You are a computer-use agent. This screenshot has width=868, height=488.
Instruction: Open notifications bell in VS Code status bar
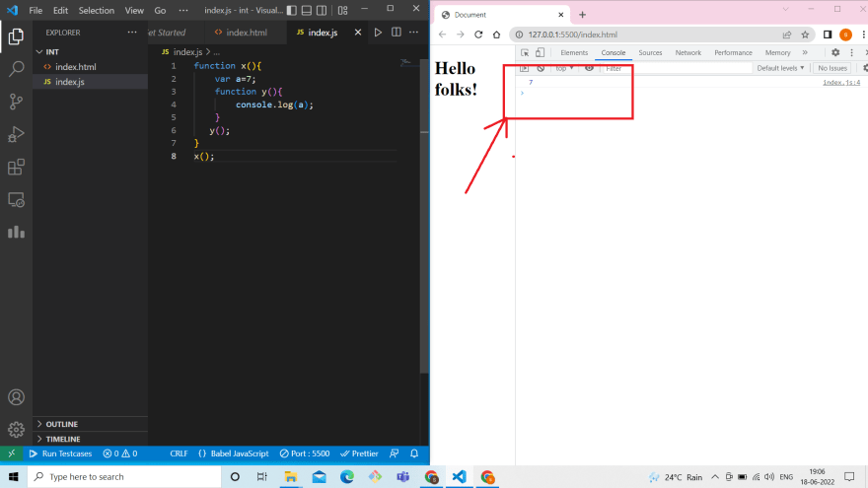point(414,453)
